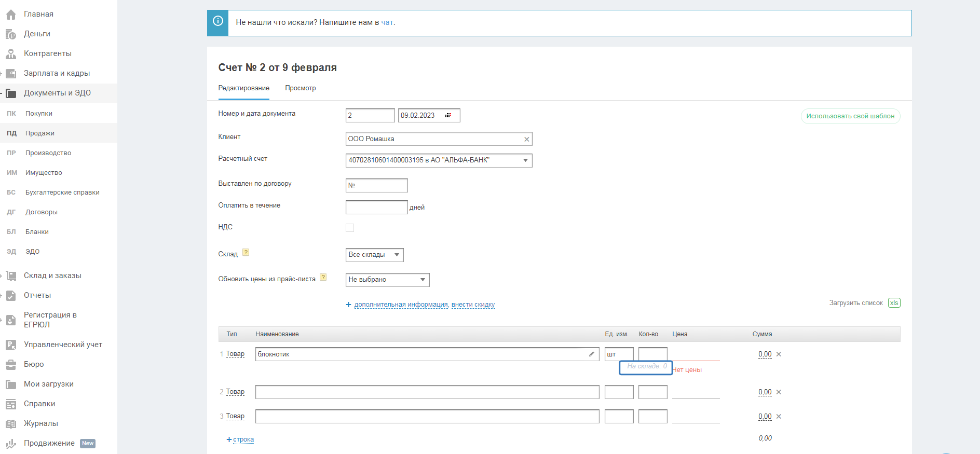Click the calendar icon in date field

[x=448, y=115]
